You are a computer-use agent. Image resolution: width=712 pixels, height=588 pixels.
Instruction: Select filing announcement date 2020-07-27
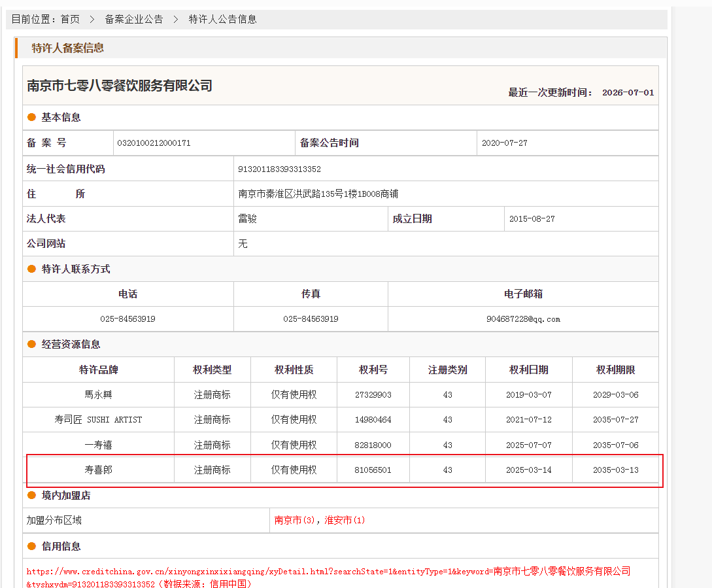(x=505, y=143)
